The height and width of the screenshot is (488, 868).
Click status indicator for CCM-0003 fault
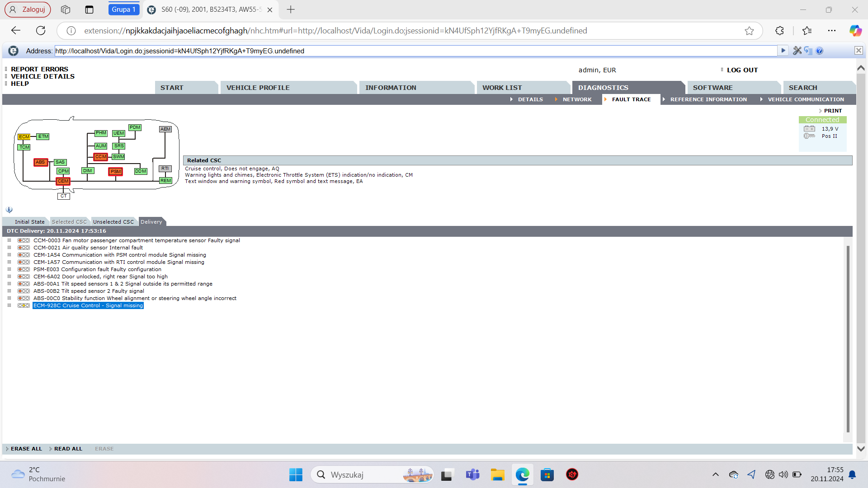24,240
